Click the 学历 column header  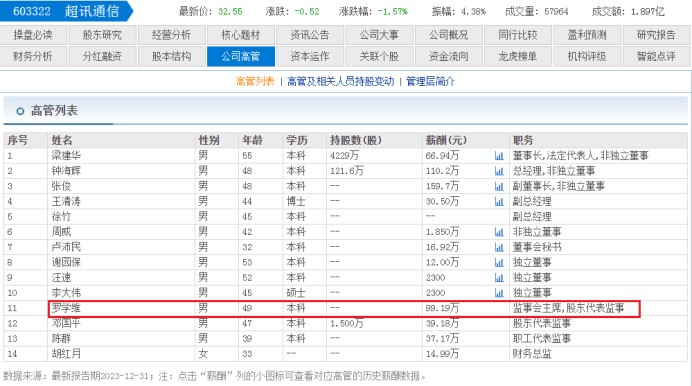pos(297,140)
